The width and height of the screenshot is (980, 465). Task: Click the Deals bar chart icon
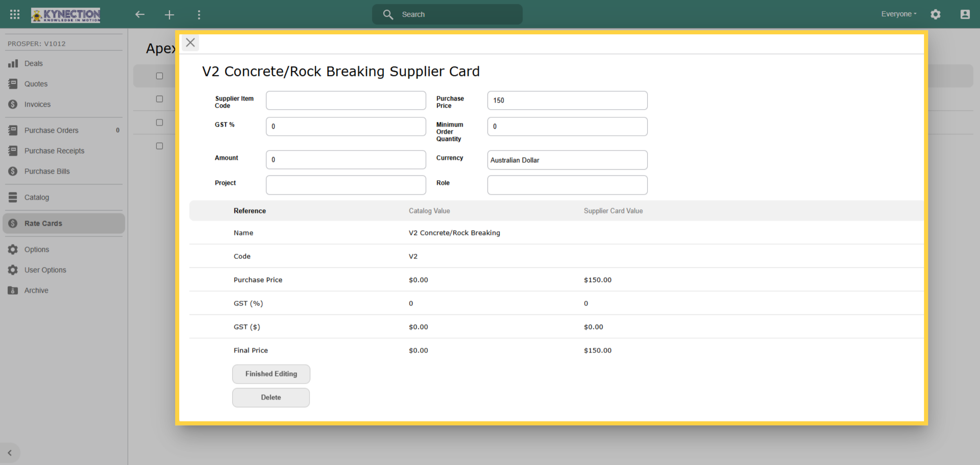pyautogui.click(x=13, y=63)
